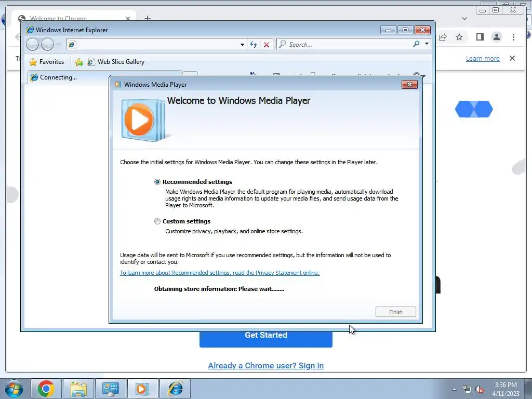Open the Windows Start menu
The image size is (532, 399).
coord(14,389)
